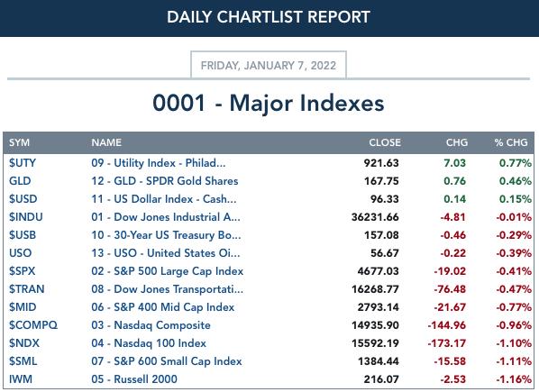This screenshot has width=539, height=392.
Task: Click the $NDX symbol link
Action: tap(24, 342)
